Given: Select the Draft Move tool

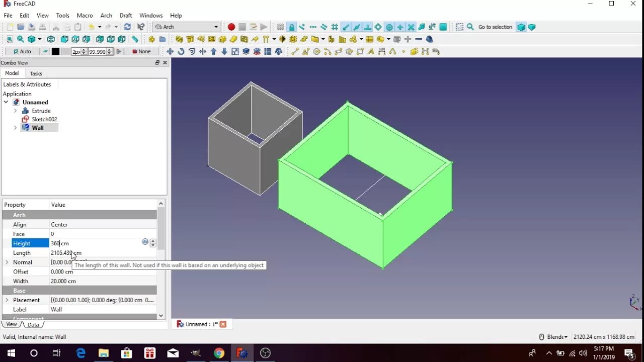Looking at the screenshot, I should pos(170,51).
